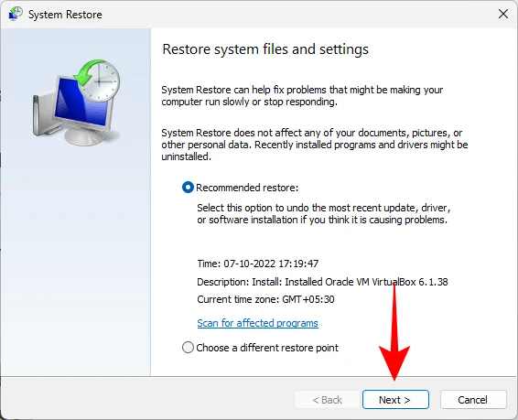Click the Oracle VM VirtualBox description line

click(x=322, y=282)
